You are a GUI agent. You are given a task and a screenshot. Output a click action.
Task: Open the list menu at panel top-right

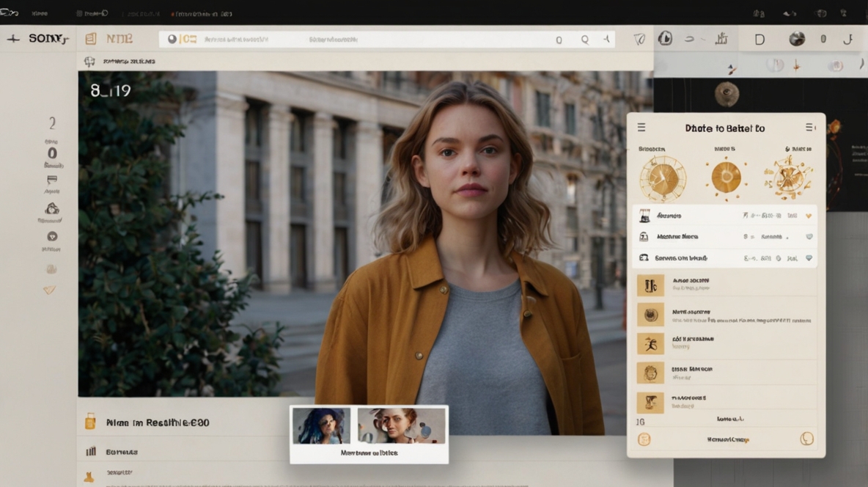pyautogui.click(x=810, y=128)
